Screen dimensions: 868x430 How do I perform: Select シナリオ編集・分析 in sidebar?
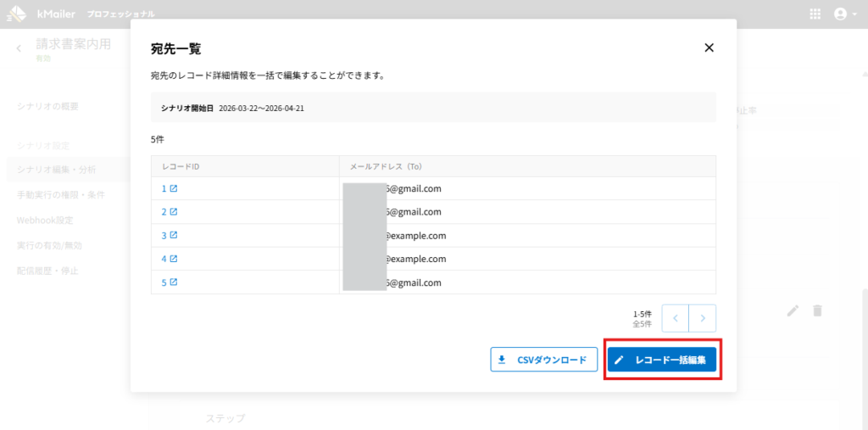57,170
